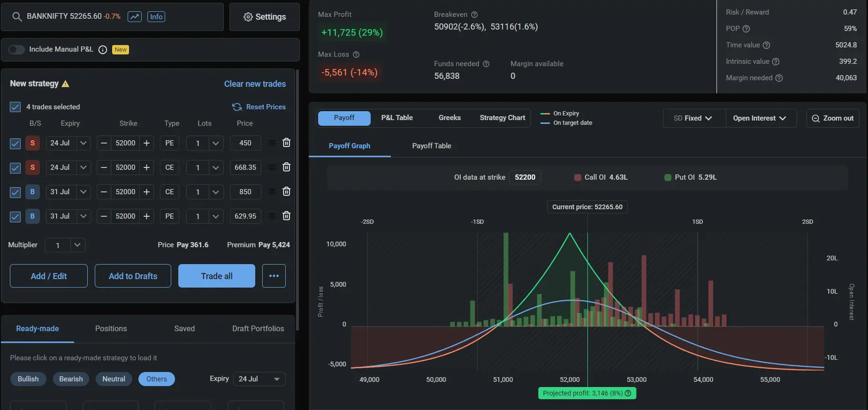
Task: Select the Bearish strategy filter
Action: pos(71,379)
